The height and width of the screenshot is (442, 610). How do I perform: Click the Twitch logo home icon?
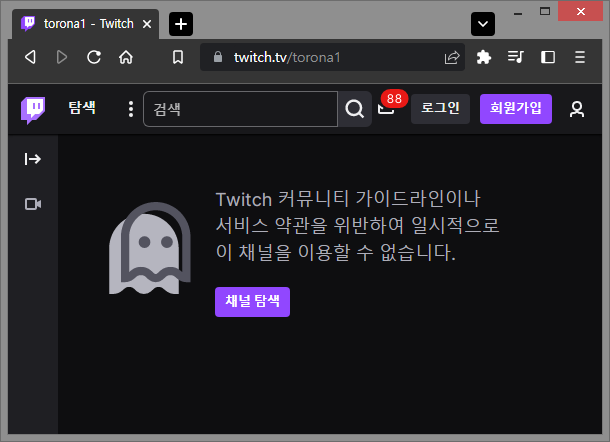33,110
